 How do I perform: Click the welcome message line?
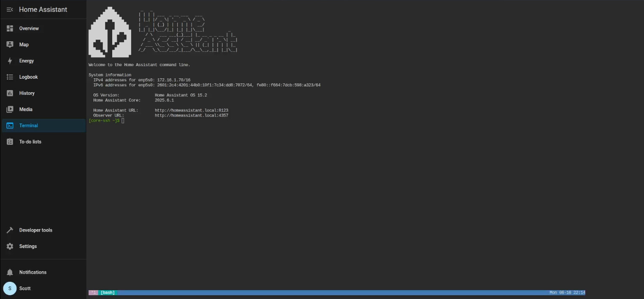139,65
